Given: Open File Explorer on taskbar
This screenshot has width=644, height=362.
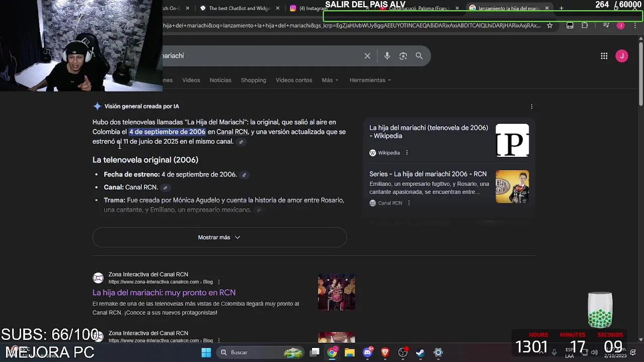Looking at the screenshot, I should [x=350, y=352].
